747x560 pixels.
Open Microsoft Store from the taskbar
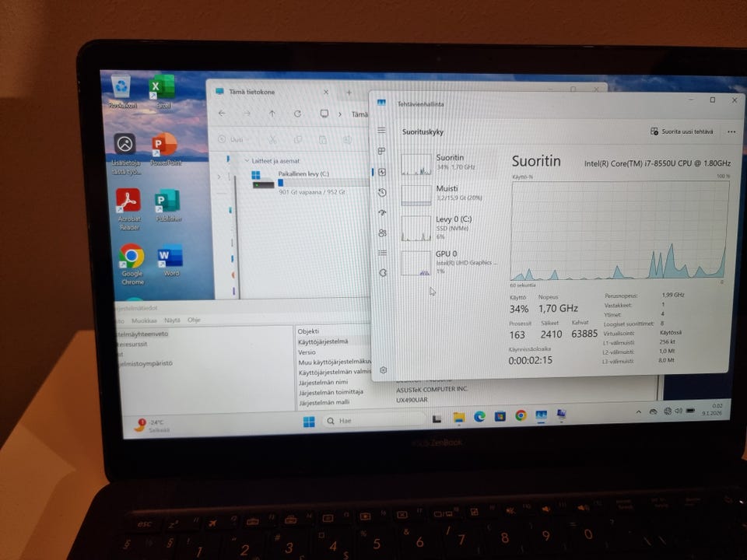[x=500, y=416]
